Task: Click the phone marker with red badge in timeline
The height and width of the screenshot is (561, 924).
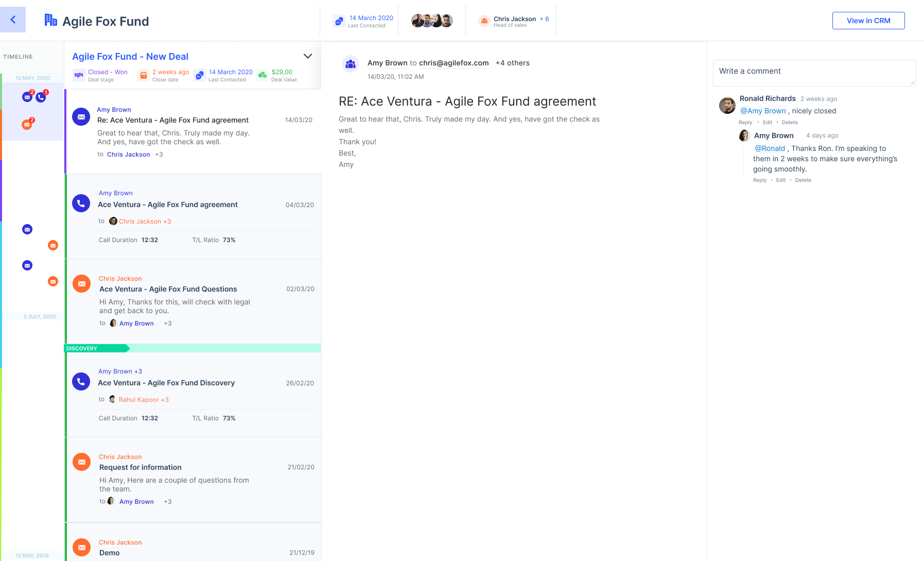Action: 41,97
